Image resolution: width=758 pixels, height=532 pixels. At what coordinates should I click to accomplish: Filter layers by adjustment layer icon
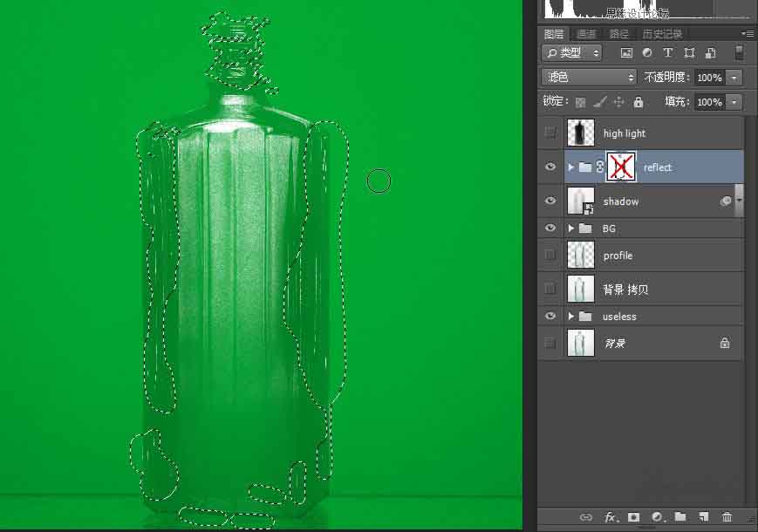(x=647, y=52)
